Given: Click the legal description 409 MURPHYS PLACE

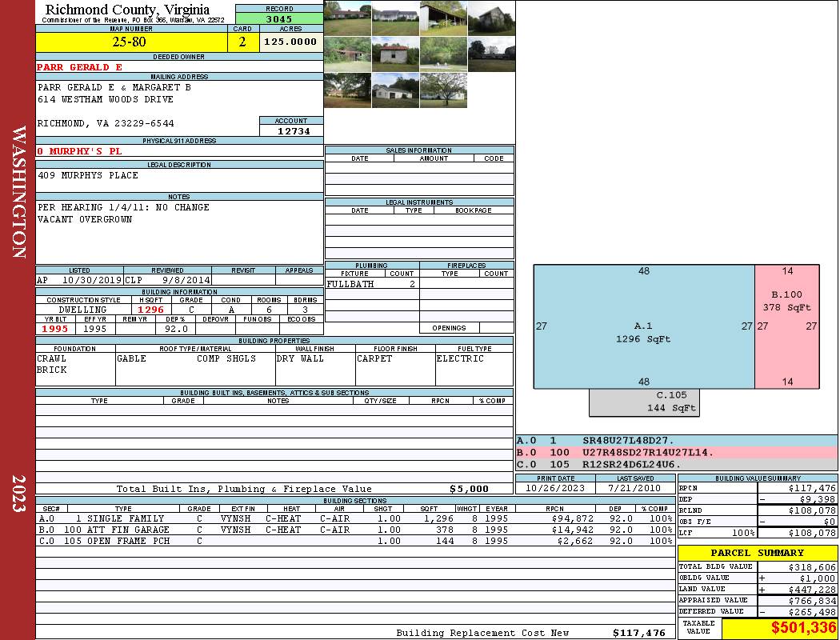Looking at the screenshot, I should pyautogui.click(x=88, y=175).
